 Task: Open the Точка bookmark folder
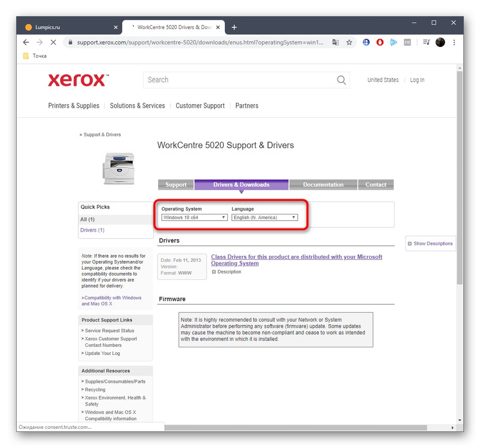coord(35,56)
